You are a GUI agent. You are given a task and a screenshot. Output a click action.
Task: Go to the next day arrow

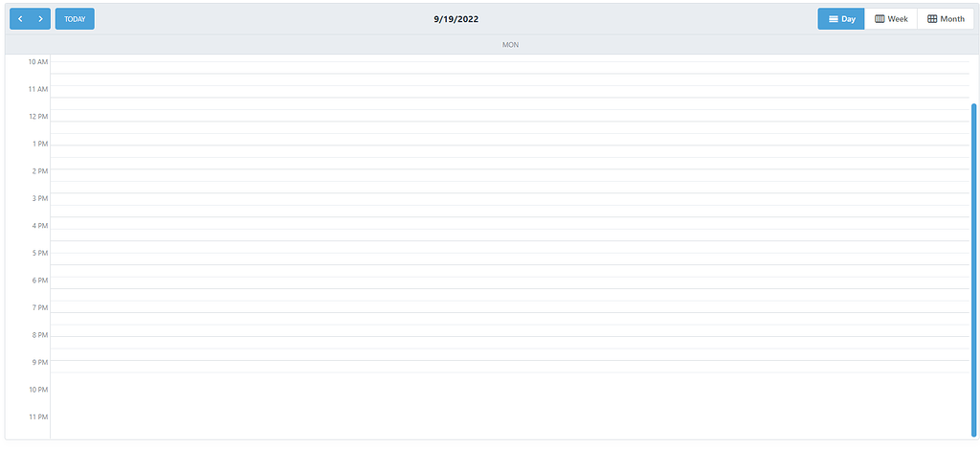pos(40,19)
